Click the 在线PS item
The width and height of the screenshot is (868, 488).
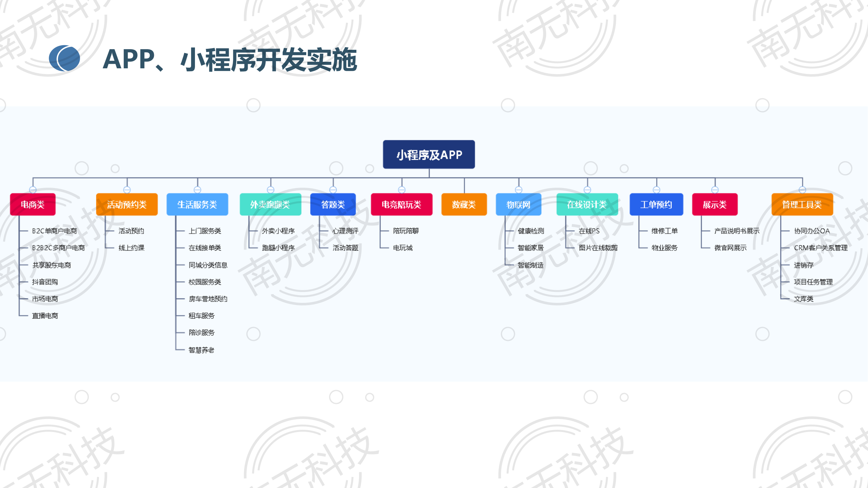click(589, 231)
